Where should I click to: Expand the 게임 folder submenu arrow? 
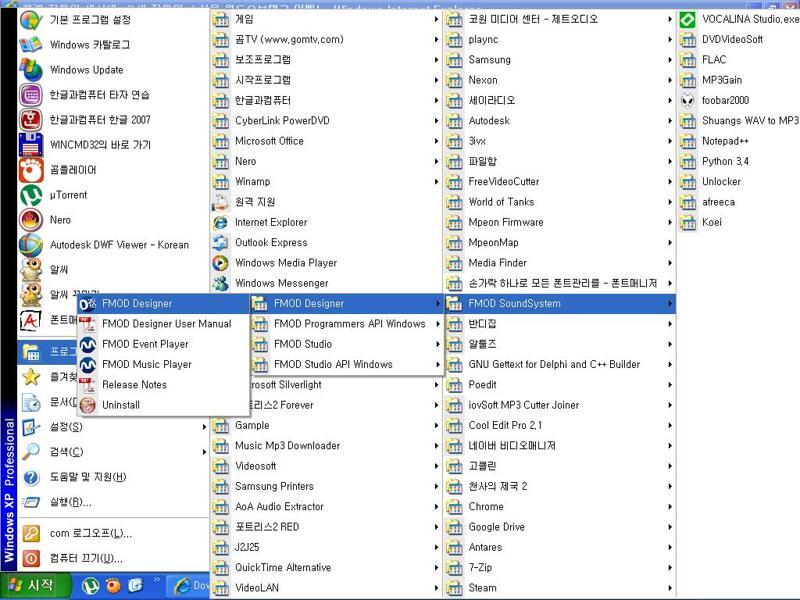436,19
